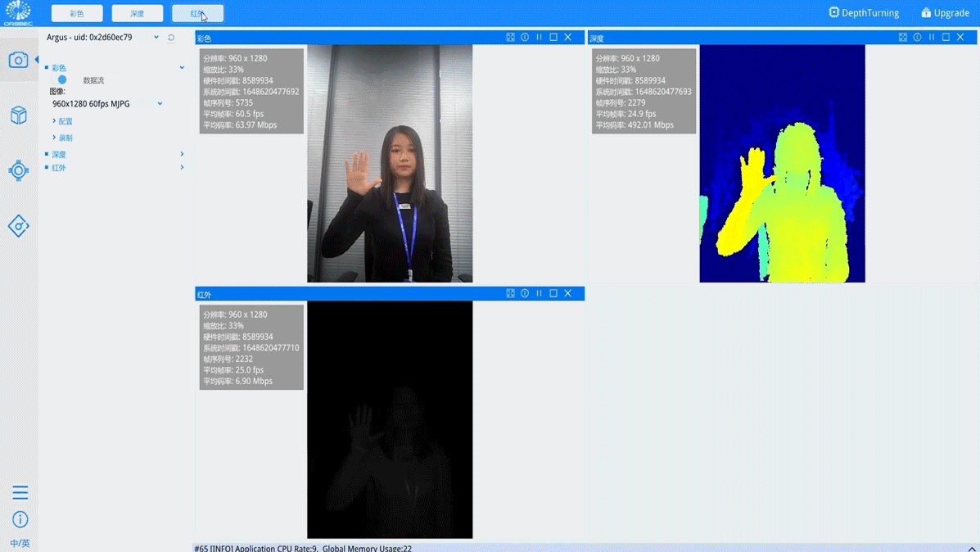Refresh the Argus device list
The height and width of the screenshot is (552, 980).
point(171,38)
